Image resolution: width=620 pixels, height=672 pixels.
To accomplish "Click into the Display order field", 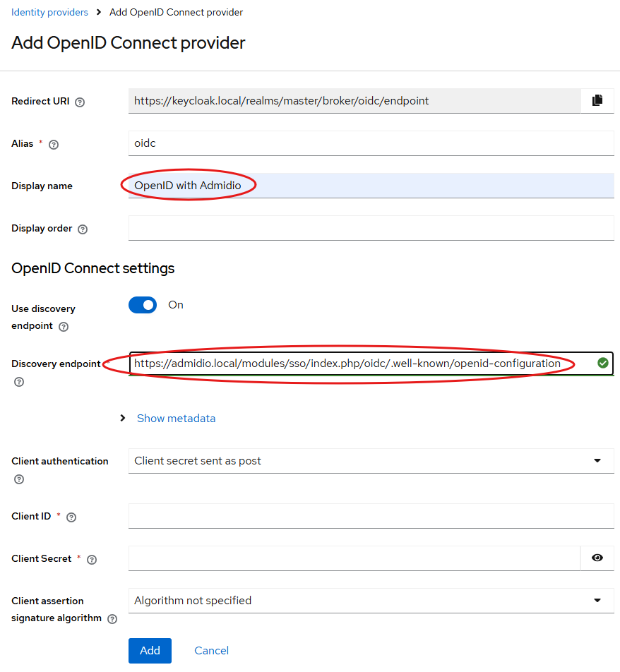I will [x=371, y=228].
